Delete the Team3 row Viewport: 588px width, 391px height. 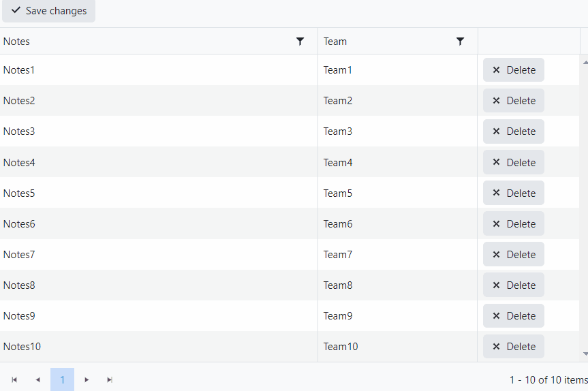514,131
